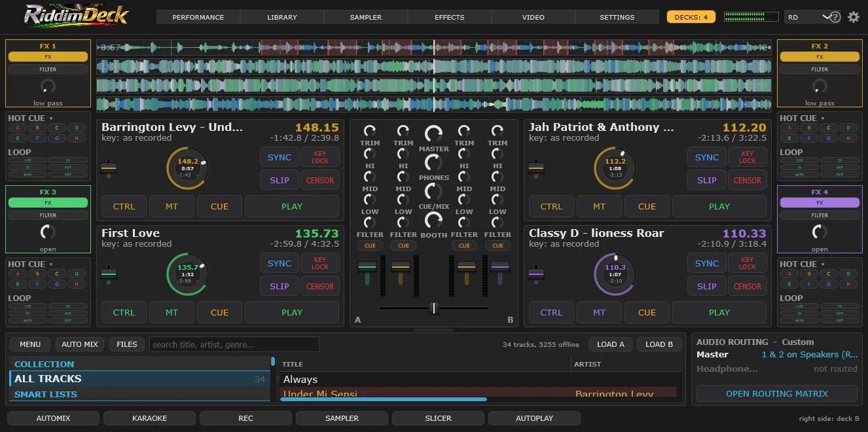Click the PHONES volume knob

tap(433, 163)
